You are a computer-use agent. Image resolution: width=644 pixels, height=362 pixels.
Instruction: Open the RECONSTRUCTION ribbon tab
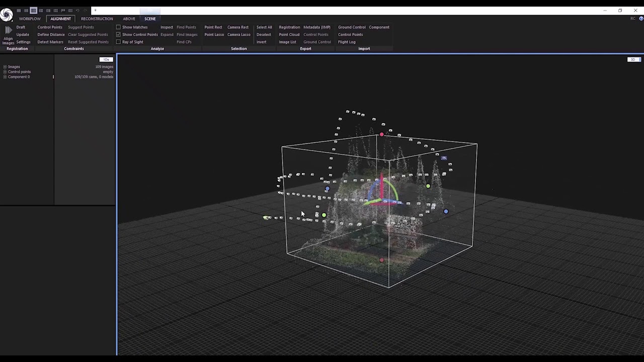(x=97, y=19)
